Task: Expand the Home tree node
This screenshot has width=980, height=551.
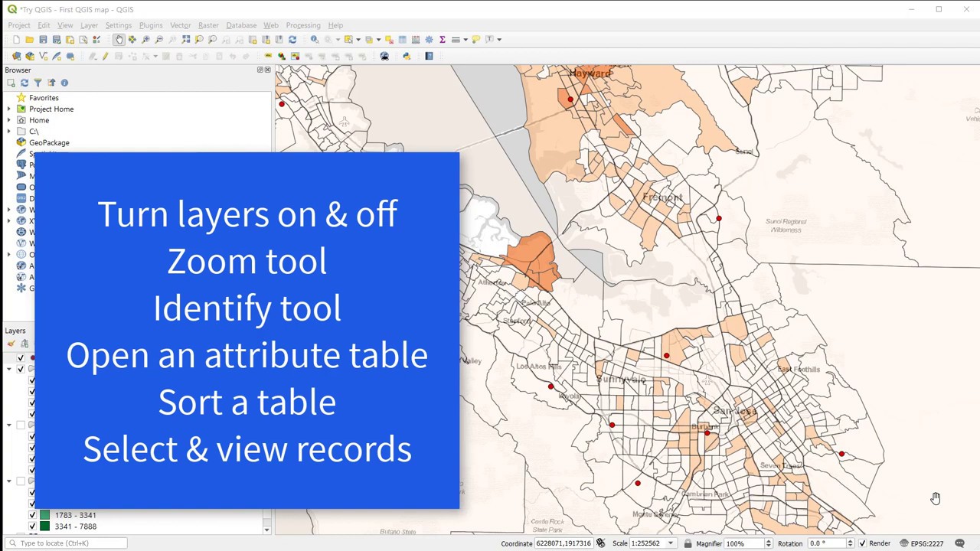Action: pyautogui.click(x=9, y=120)
